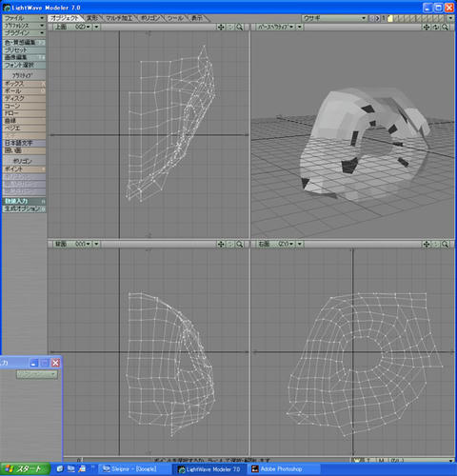Open the ファイル file menu dropdown
This screenshot has width=457, height=476.
pyautogui.click(x=24, y=18)
